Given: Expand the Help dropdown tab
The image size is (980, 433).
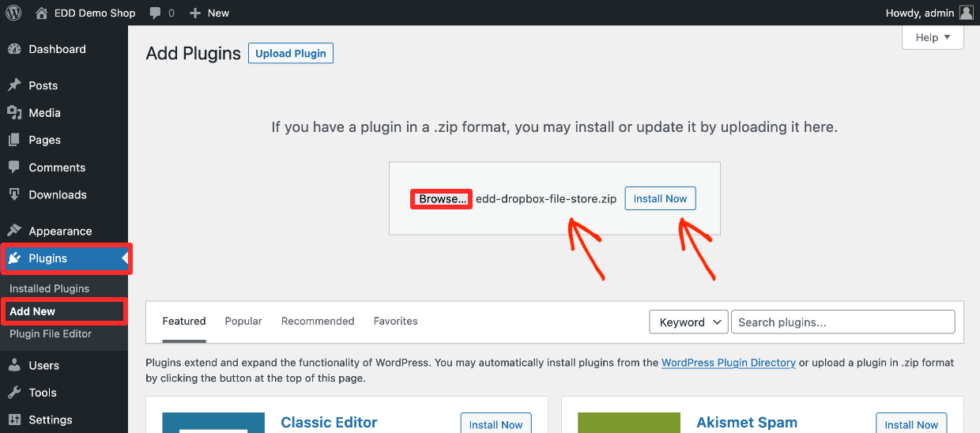Looking at the screenshot, I should [x=933, y=37].
